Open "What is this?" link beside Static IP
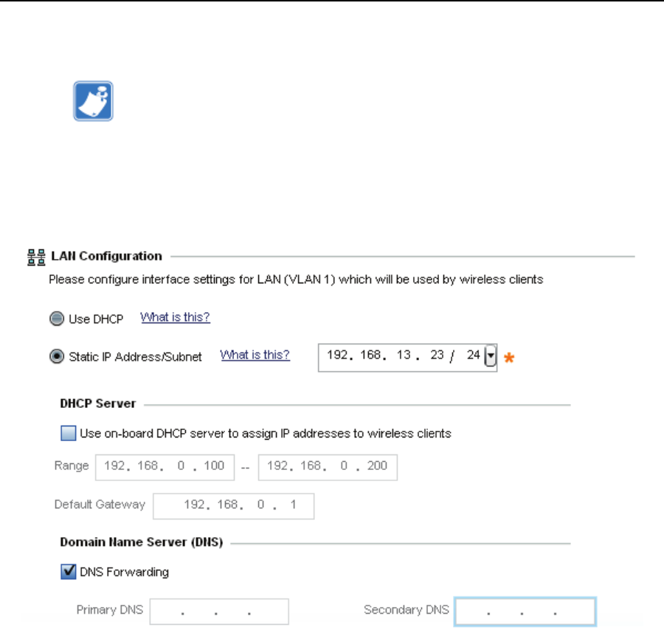 (255, 355)
